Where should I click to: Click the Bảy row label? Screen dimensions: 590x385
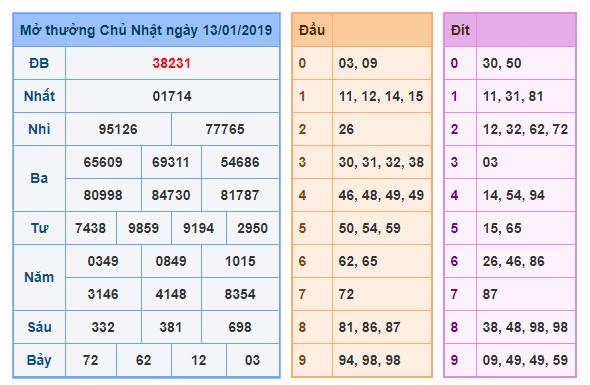click(x=39, y=361)
